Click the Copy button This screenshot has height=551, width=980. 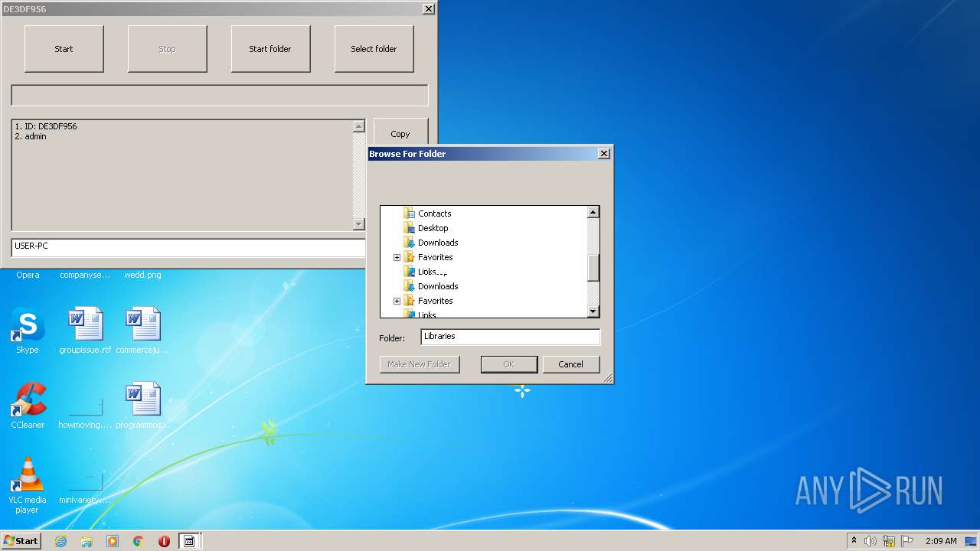pyautogui.click(x=400, y=132)
